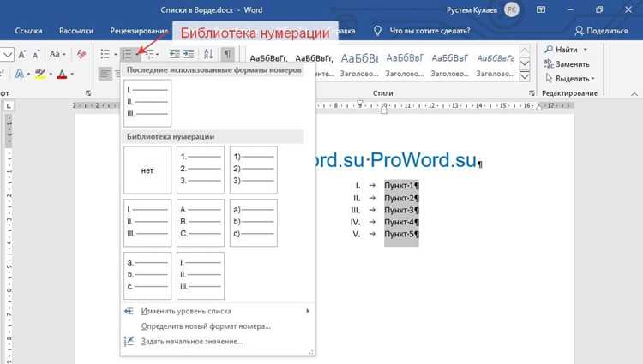
Task: Click 'Пункт-1' list item text
Action: (x=400, y=186)
